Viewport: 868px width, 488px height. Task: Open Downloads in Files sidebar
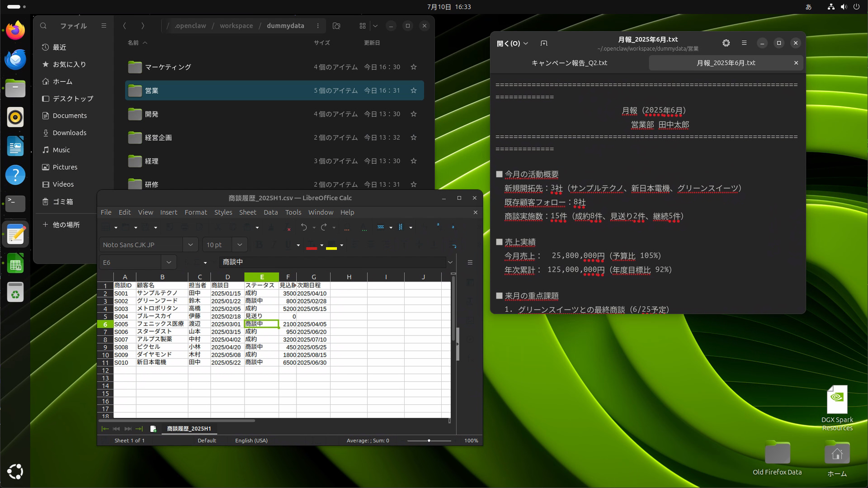(x=69, y=133)
